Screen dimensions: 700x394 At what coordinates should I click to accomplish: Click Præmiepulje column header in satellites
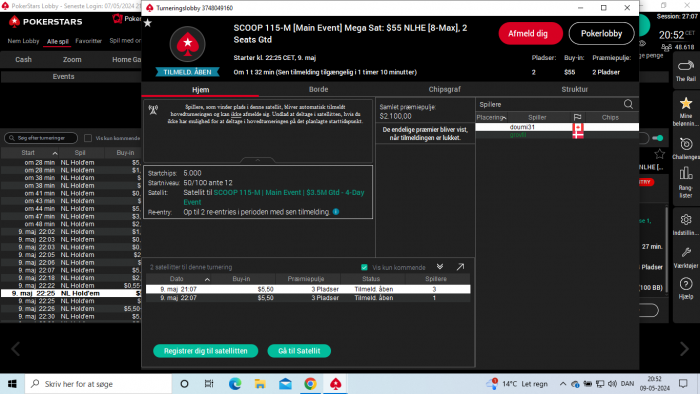coord(305,279)
